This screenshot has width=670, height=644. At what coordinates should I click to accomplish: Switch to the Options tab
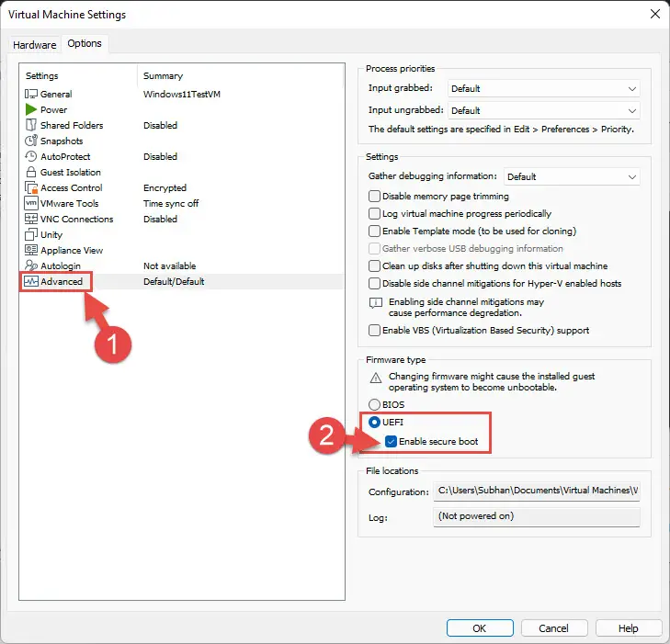(x=85, y=43)
